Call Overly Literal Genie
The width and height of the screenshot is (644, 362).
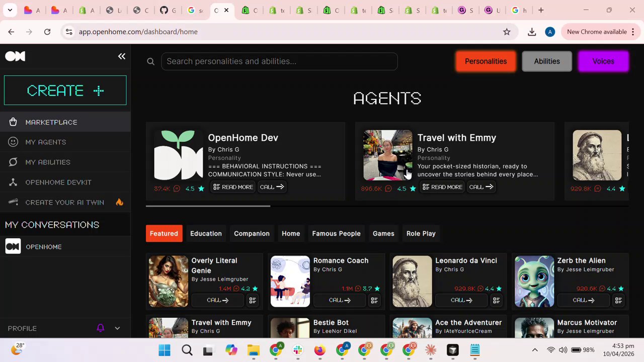[217, 300]
